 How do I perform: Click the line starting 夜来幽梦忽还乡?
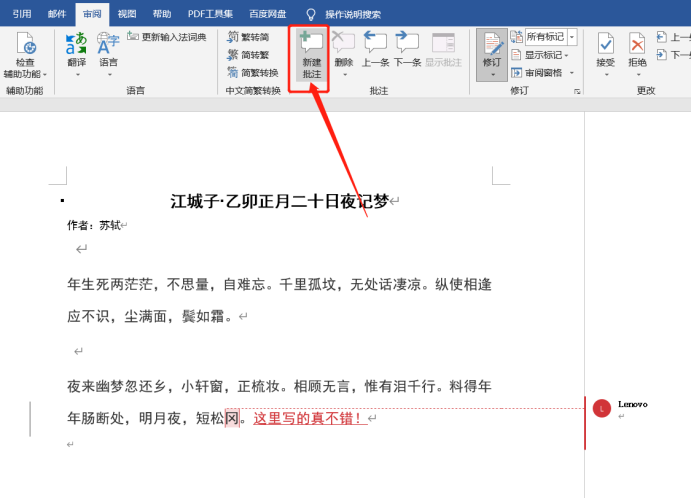click(x=279, y=387)
